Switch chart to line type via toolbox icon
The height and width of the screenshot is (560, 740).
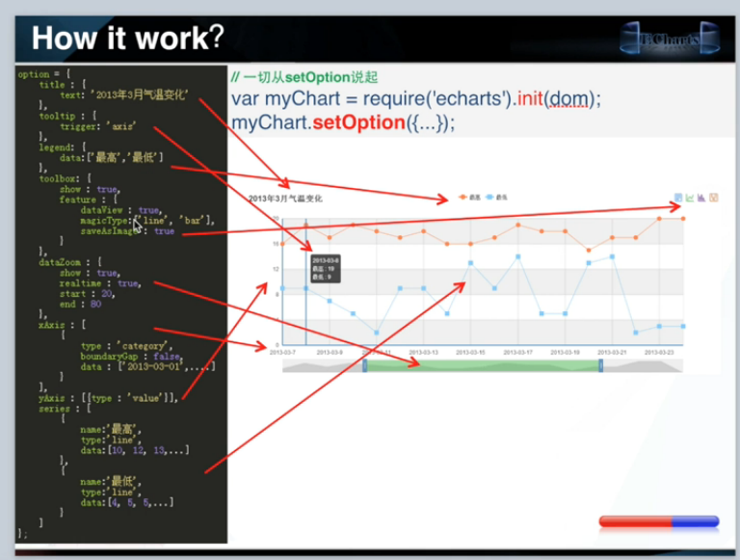pos(690,198)
